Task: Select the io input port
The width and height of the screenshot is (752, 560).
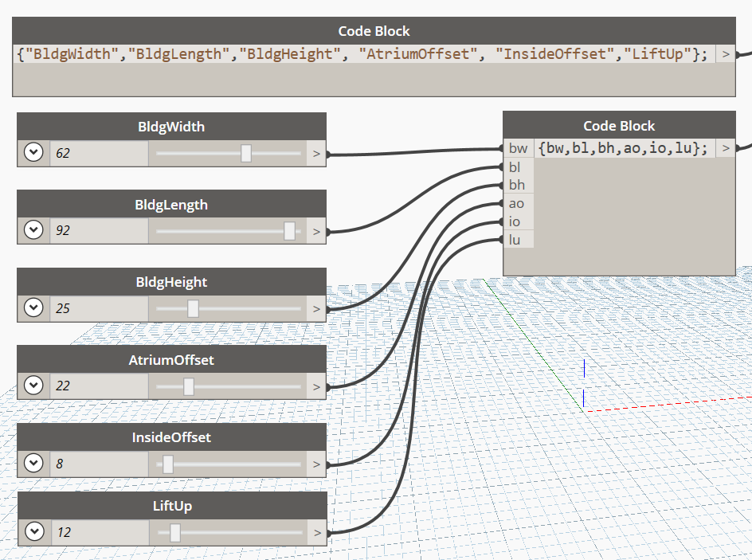Action: 519,221
